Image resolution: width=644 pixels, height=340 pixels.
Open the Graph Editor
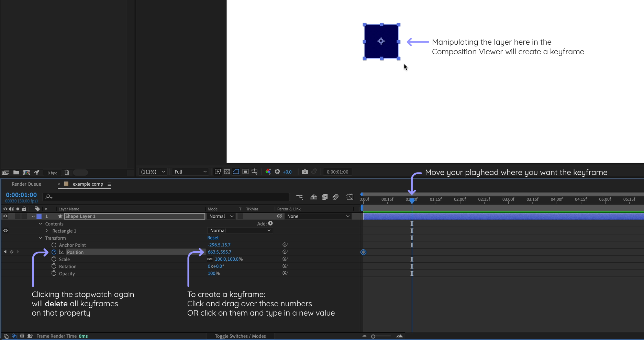coord(350,197)
